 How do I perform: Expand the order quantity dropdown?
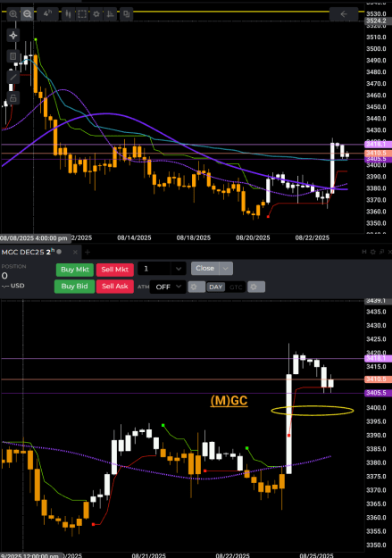tap(179, 269)
